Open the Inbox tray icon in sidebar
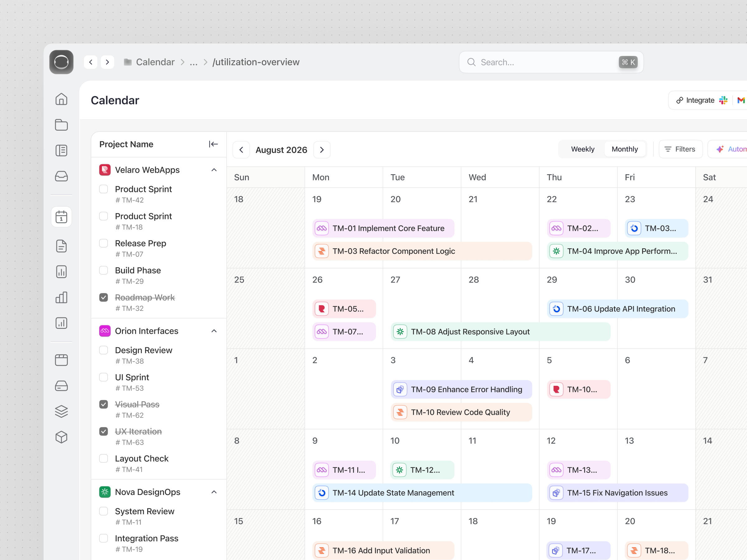The image size is (747, 560). 61,176
